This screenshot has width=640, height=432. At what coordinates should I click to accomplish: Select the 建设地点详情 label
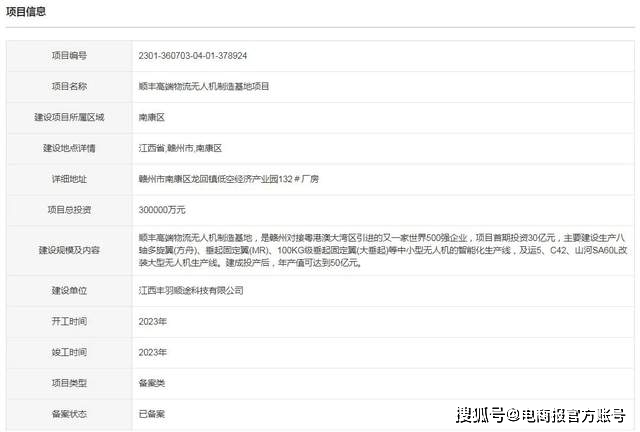(69, 148)
